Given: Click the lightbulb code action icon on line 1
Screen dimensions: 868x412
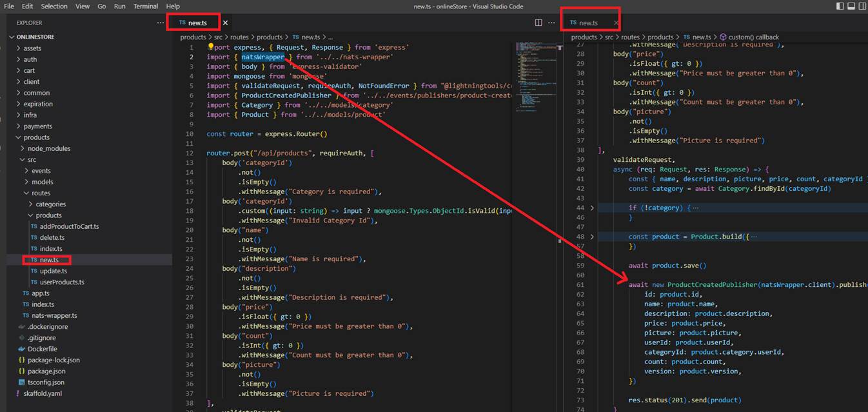Looking at the screenshot, I should coord(210,47).
